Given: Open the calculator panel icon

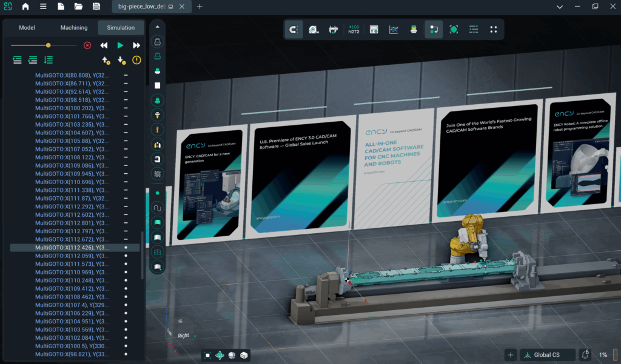Looking at the screenshot, I should point(374,30).
